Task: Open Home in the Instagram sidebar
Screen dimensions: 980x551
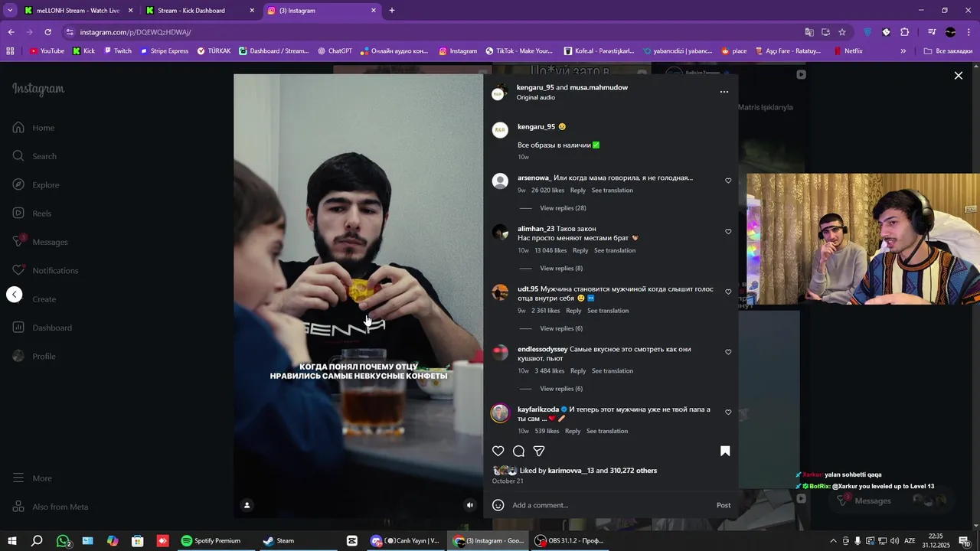Action: click(34, 128)
